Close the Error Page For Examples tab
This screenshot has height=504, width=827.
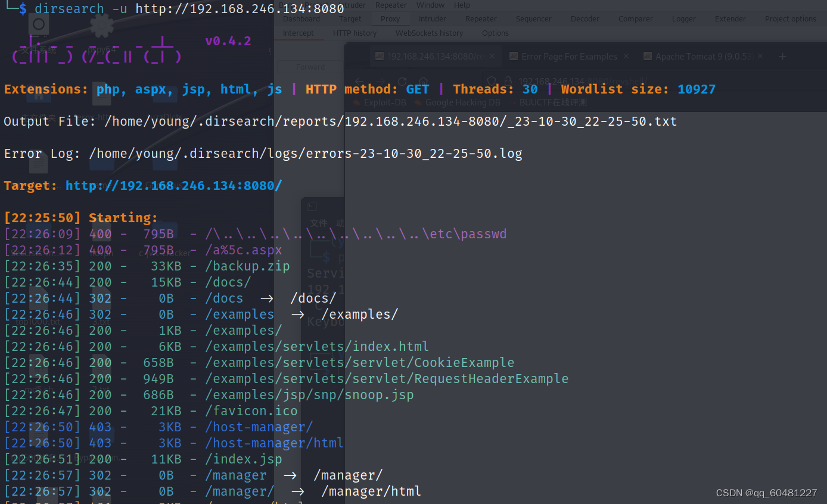pyautogui.click(x=626, y=57)
